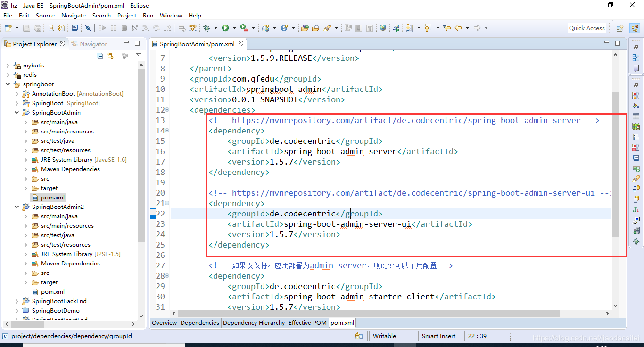This screenshot has height=347, width=644.
Task: Toggle the Java EE perspective button
Action: point(635,28)
